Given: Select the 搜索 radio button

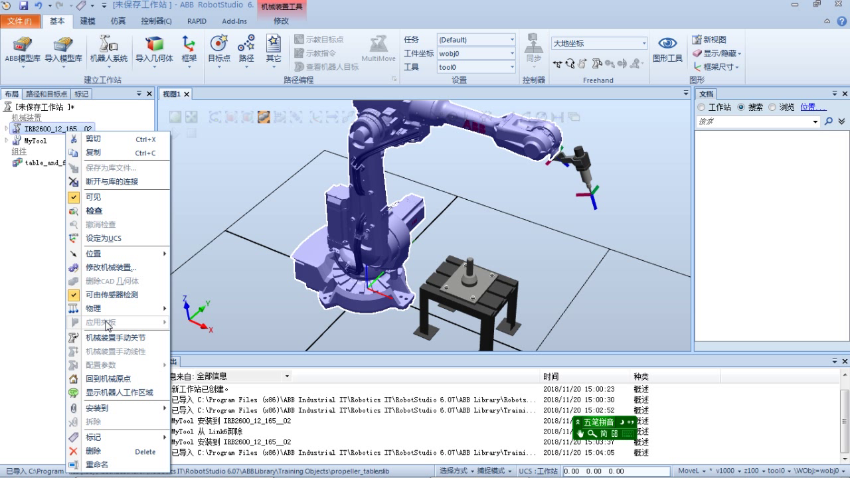Looking at the screenshot, I should [741, 107].
